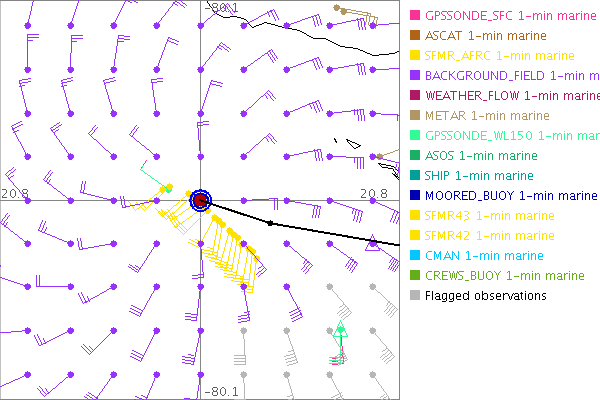Select the SHIP 1-min marine label
The width and height of the screenshot is (600, 400).
tap(481, 176)
